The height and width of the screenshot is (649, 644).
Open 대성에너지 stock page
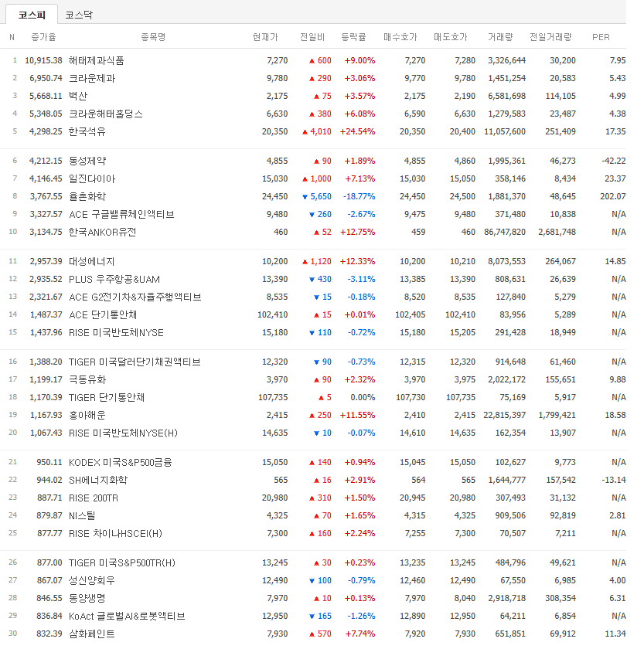(91, 262)
